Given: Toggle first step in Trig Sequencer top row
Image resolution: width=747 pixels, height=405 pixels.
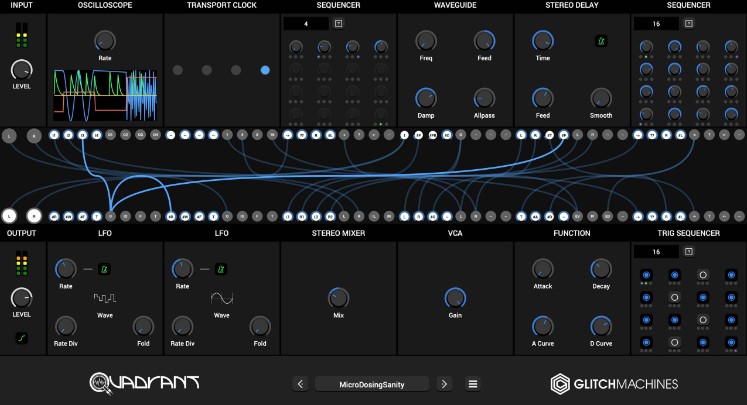Looking at the screenshot, I should 646,275.
